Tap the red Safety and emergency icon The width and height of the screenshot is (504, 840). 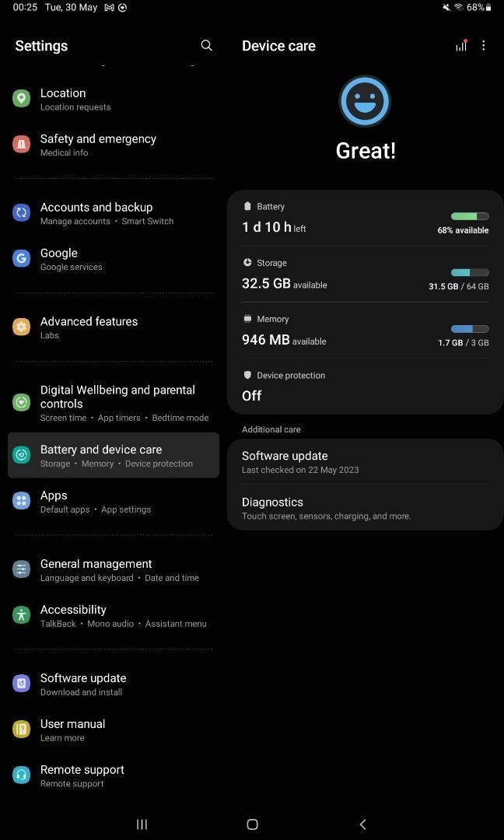tap(22, 144)
